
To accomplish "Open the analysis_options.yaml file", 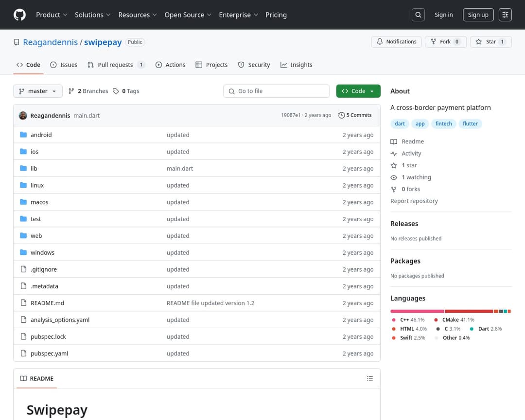I will [60, 320].
